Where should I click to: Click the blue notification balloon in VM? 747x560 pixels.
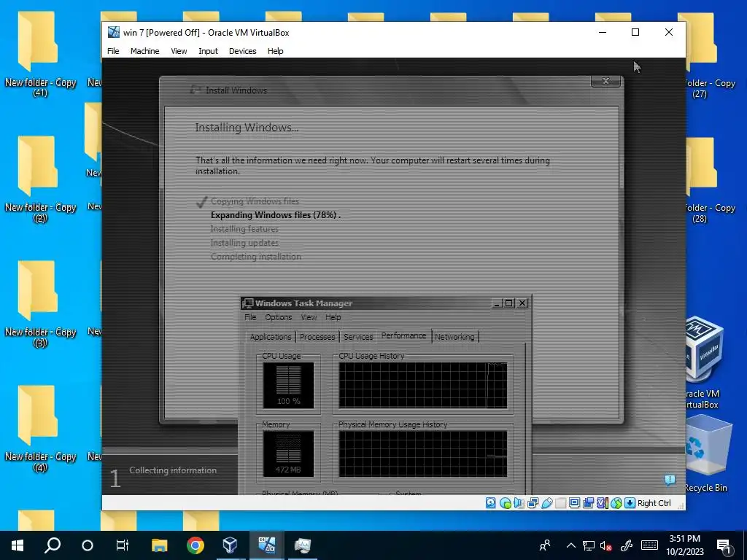tap(670, 480)
